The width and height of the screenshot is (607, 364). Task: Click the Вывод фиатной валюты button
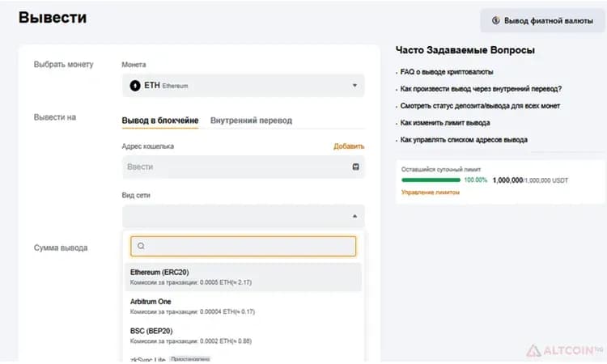click(542, 20)
